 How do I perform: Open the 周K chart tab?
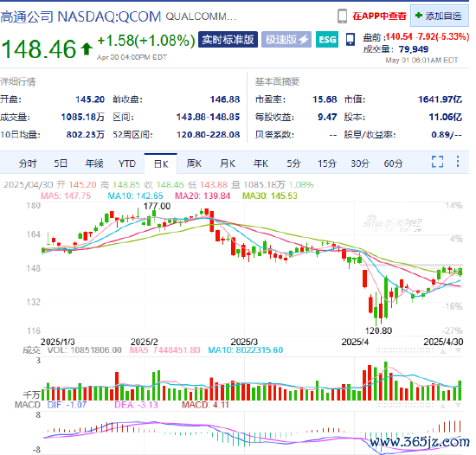click(x=194, y=163)
